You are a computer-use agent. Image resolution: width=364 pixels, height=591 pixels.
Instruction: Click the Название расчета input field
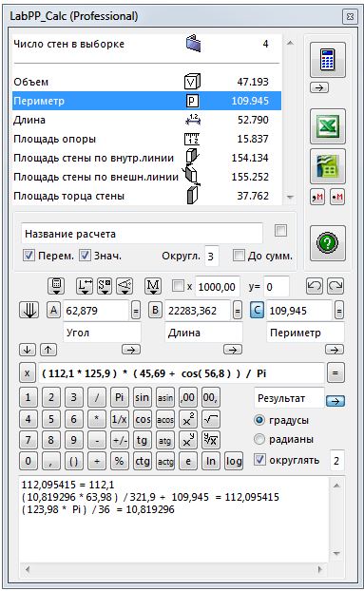142,234
